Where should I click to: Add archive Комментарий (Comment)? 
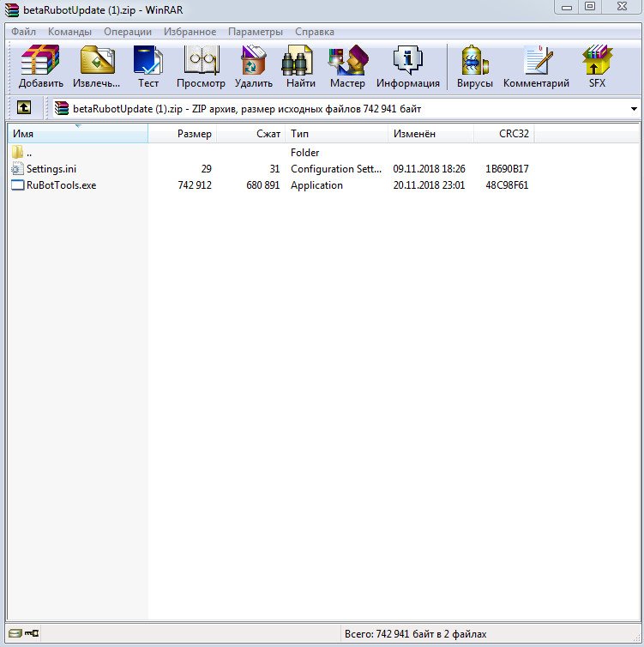[x=536, y=67]
